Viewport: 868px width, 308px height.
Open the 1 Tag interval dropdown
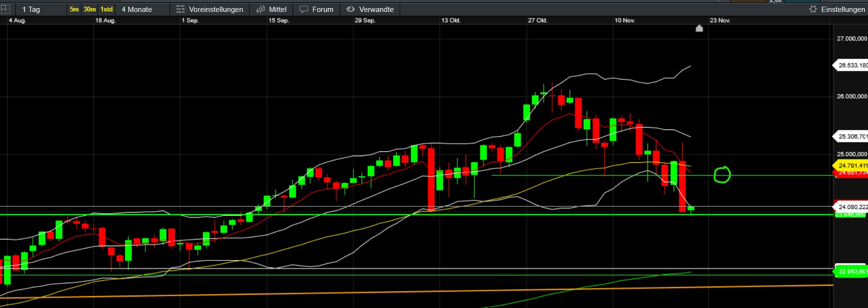tap(31, 10)
